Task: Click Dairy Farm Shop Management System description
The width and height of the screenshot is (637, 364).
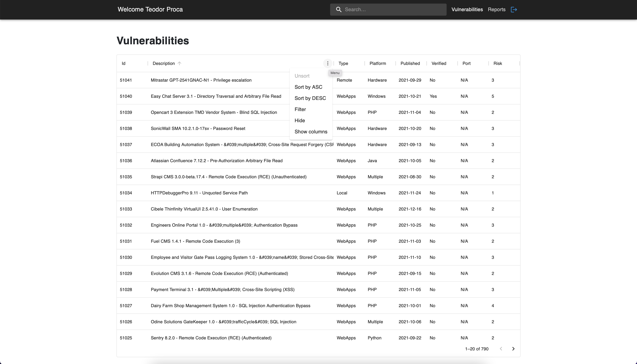Action: (x=230, y=305)
